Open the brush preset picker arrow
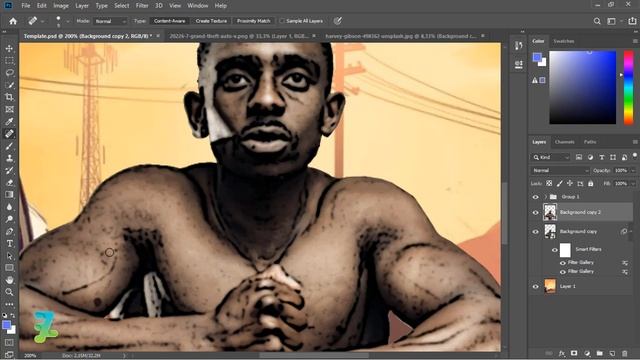Screen dimensions: 640x360 click(68, 21)
